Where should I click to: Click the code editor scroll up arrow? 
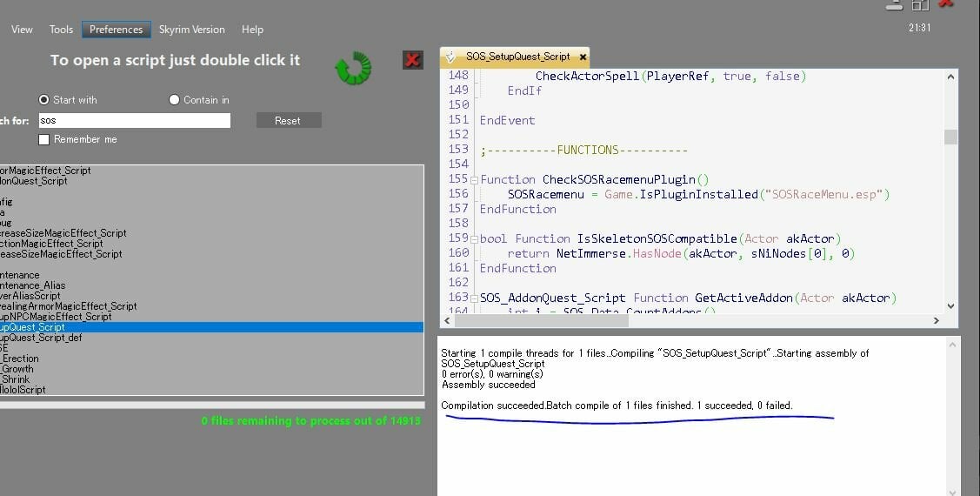pyautogui.click(x=950, y=77)
